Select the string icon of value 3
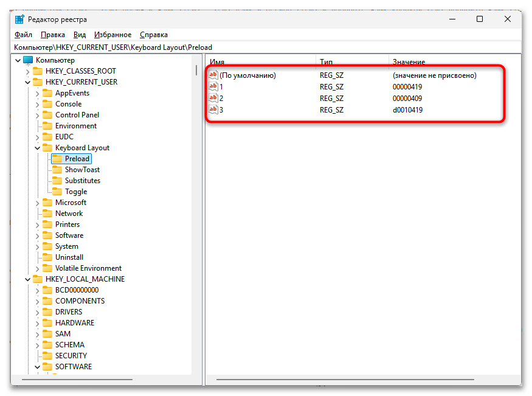Viewport: 532px width, 396px height. click(x=213, y=109)
